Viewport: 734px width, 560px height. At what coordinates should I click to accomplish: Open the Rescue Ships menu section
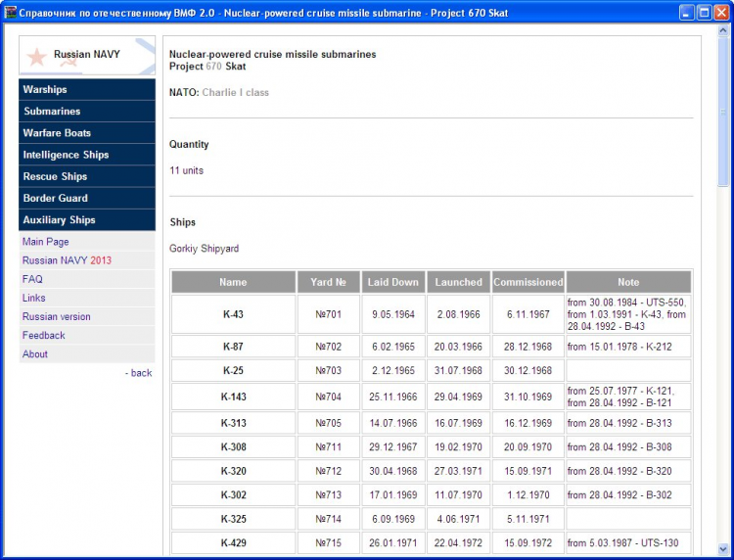pos(87,176)
